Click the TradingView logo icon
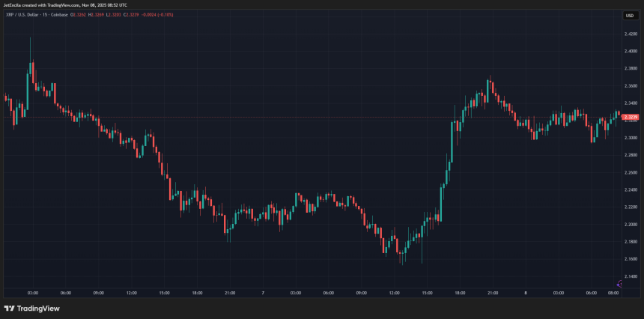 click(x=10, y=309)
